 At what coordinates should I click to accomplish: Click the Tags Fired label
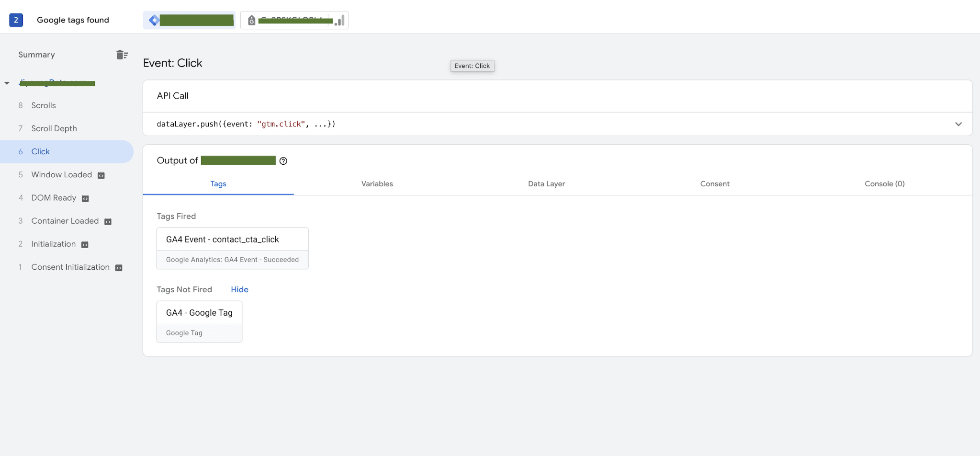coord(176,216)
